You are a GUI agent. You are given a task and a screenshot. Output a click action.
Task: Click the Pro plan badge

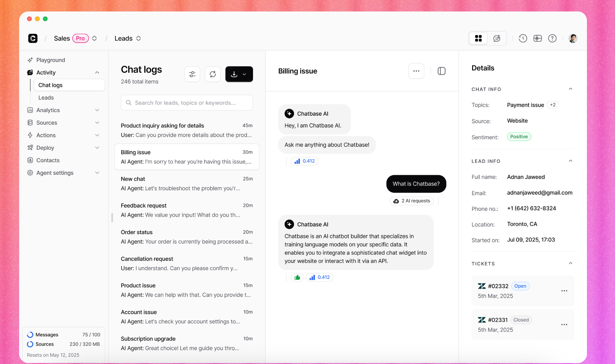click(x=80, y=38)
